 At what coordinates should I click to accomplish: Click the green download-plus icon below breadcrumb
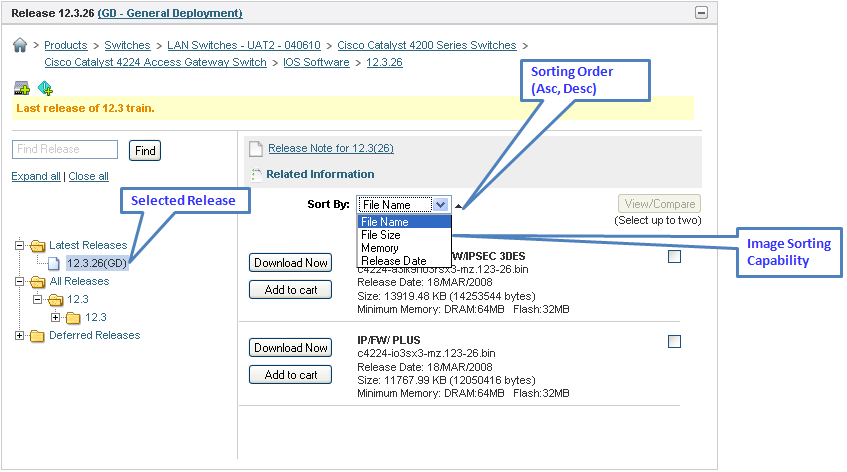coord(45,88)
